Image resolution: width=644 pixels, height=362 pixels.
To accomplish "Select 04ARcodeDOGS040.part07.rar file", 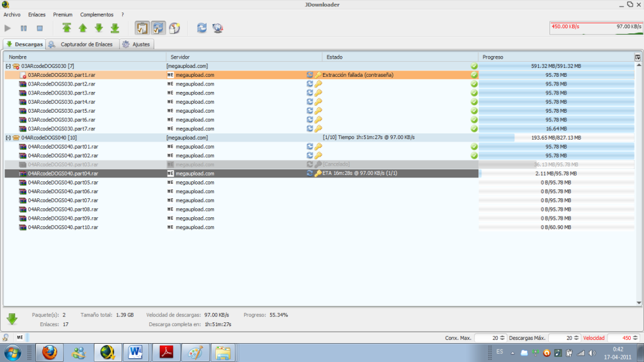I will click(63, 201).
